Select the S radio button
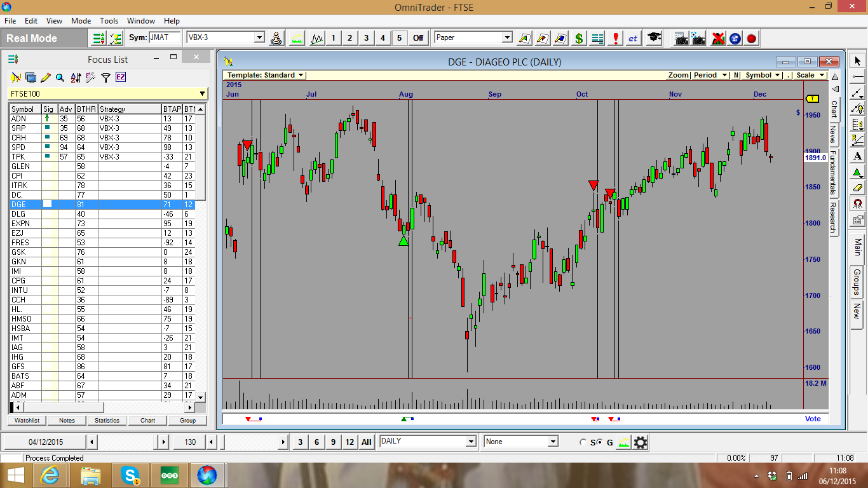Image resolution: width=868 pixels, height=488 pixels. click(x=583, y=442)
